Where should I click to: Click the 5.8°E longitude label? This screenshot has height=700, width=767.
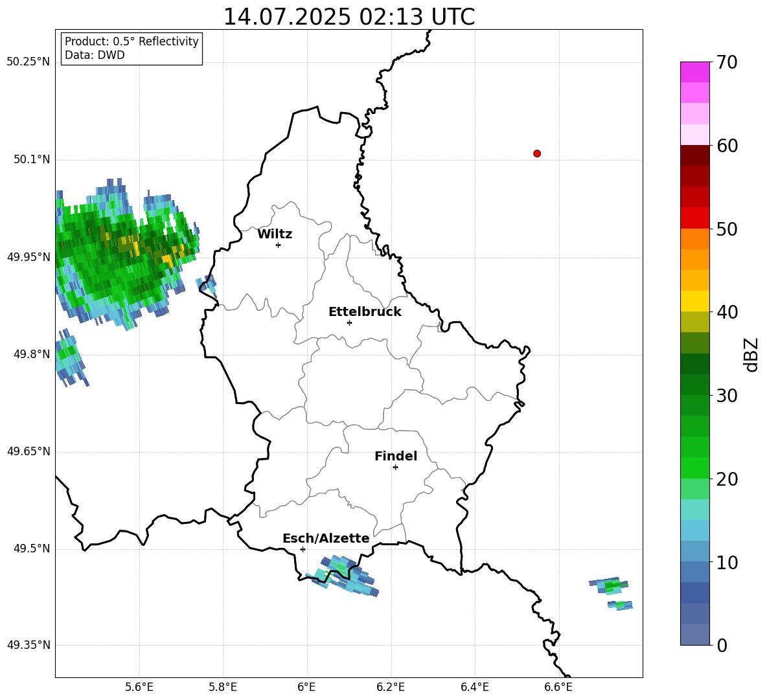point(223,688)
